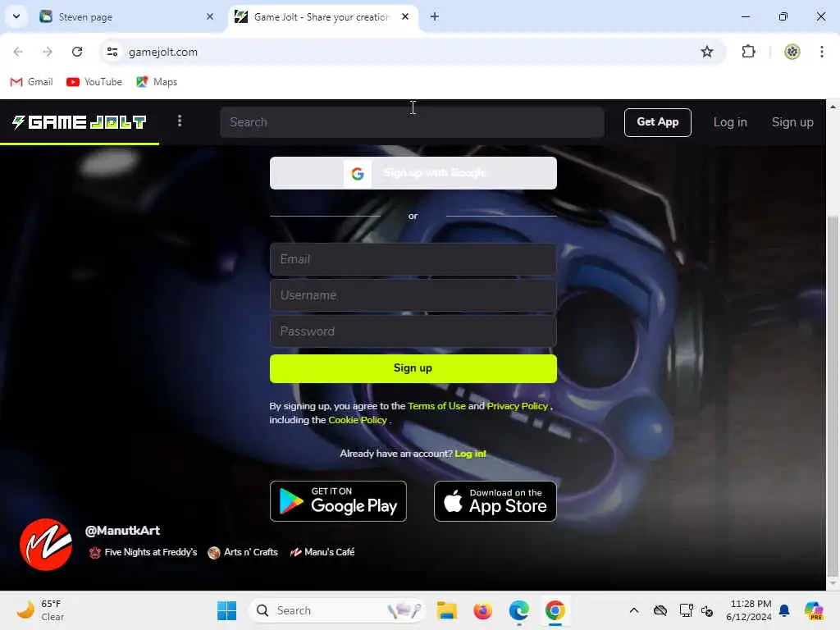Click into the Password field
840x630 pixels.
tap(413, 331)
